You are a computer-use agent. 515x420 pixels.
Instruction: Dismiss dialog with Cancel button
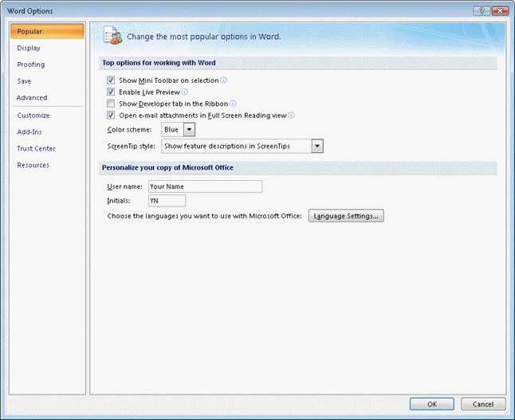(483, 404)
